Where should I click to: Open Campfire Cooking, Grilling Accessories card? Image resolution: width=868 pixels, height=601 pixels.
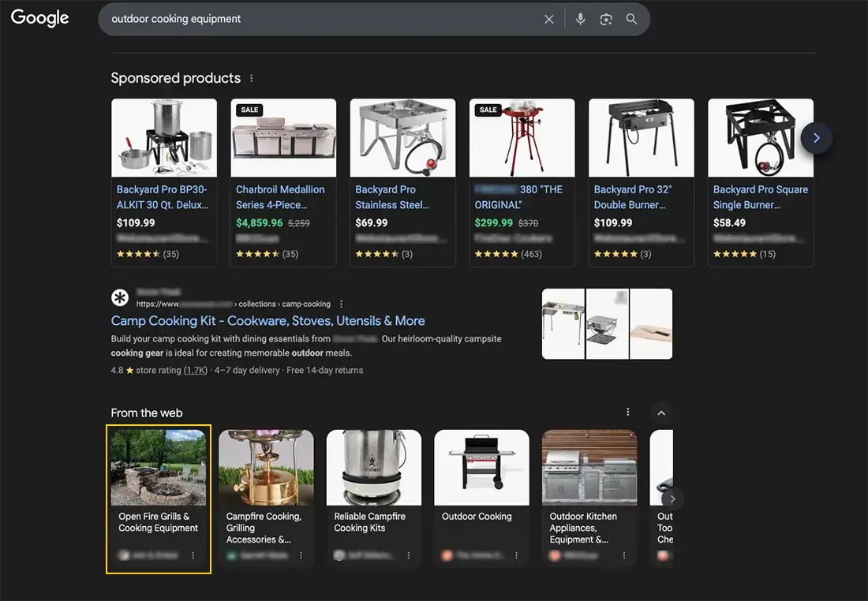click(x=266, y=500)
